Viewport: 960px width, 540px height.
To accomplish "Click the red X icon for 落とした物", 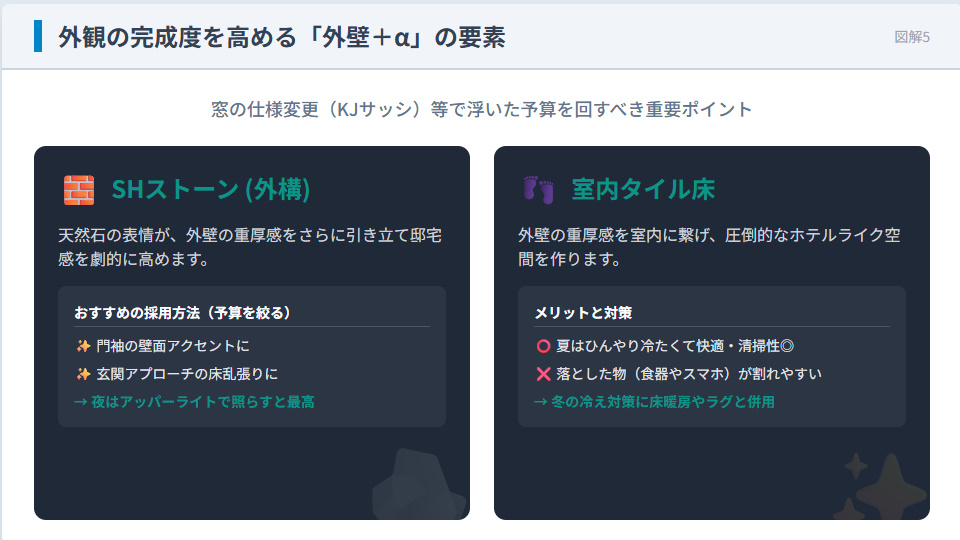I will (543, 374).
